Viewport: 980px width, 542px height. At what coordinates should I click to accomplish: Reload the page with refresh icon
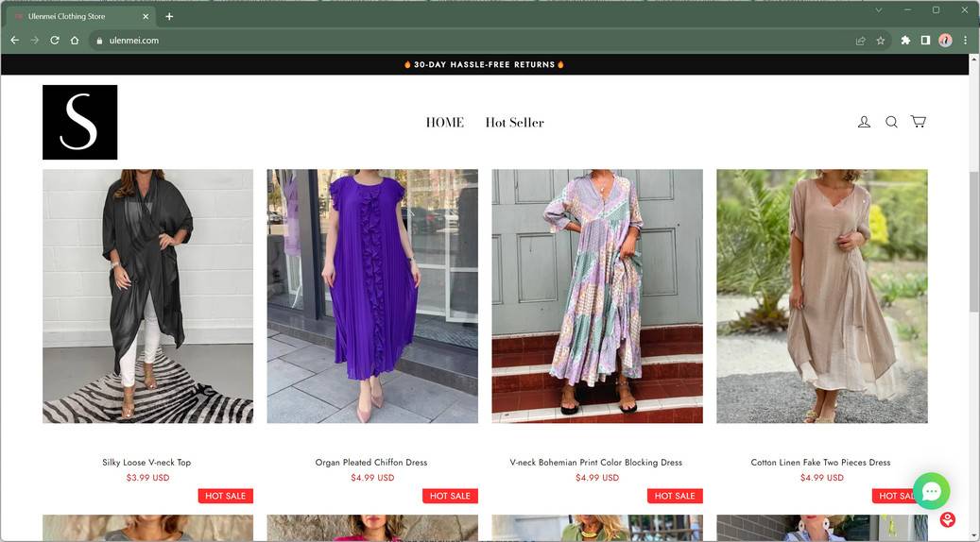tap(55, 40)
